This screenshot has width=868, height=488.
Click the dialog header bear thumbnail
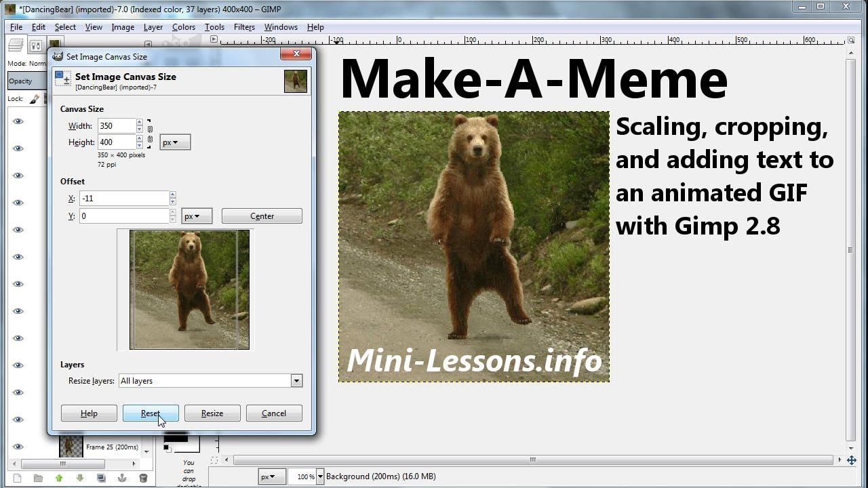[296, 81]
